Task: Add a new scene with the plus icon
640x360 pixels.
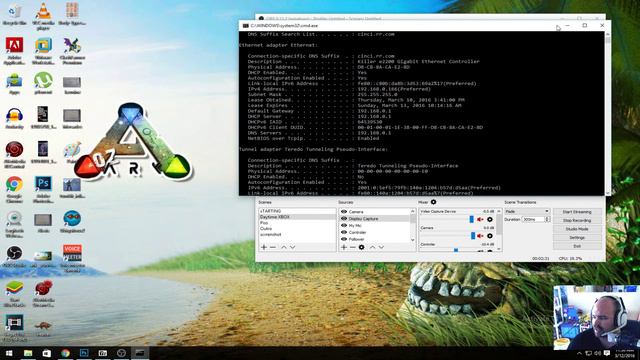Action: [x=264, y=247]
